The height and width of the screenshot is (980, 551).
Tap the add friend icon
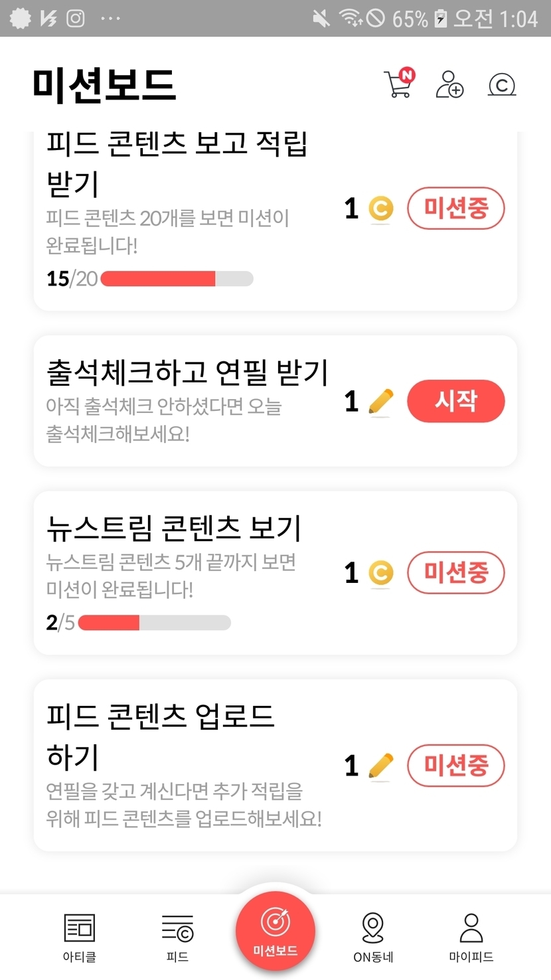coord(449,84)
